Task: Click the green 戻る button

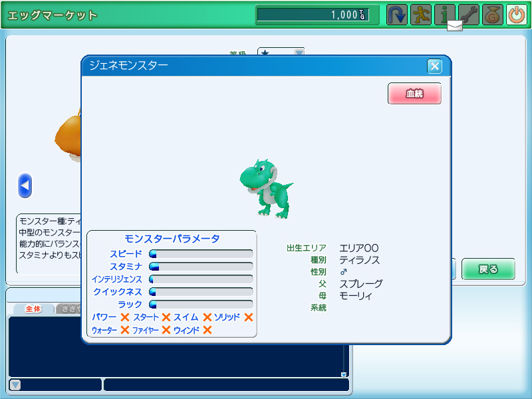Action: [488, 269]
